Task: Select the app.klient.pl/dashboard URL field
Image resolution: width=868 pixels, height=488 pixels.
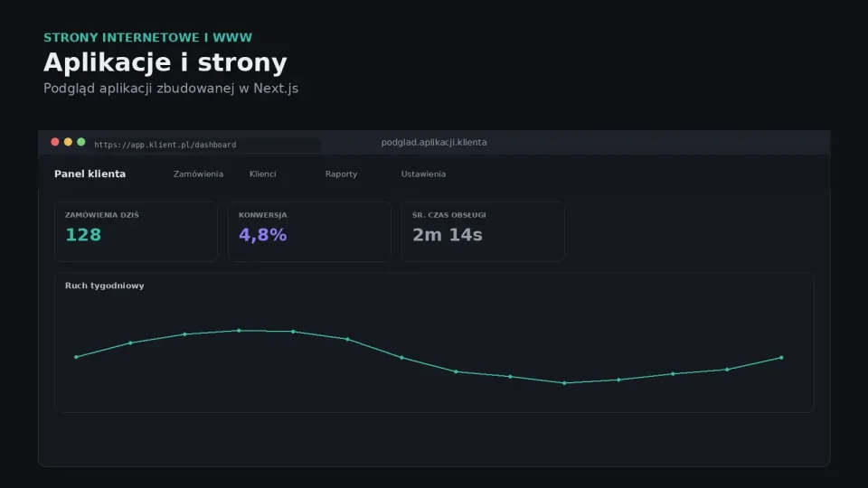Action: coord(205,145)
